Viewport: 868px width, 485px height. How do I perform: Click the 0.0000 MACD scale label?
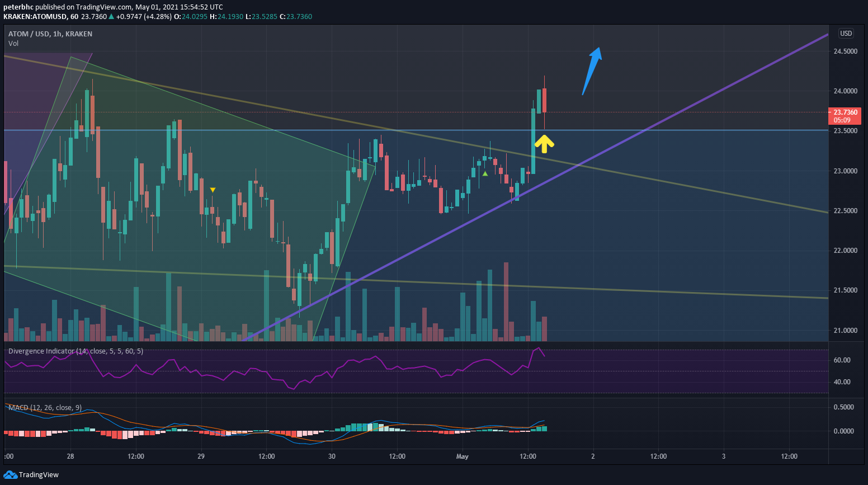point(843,431)
